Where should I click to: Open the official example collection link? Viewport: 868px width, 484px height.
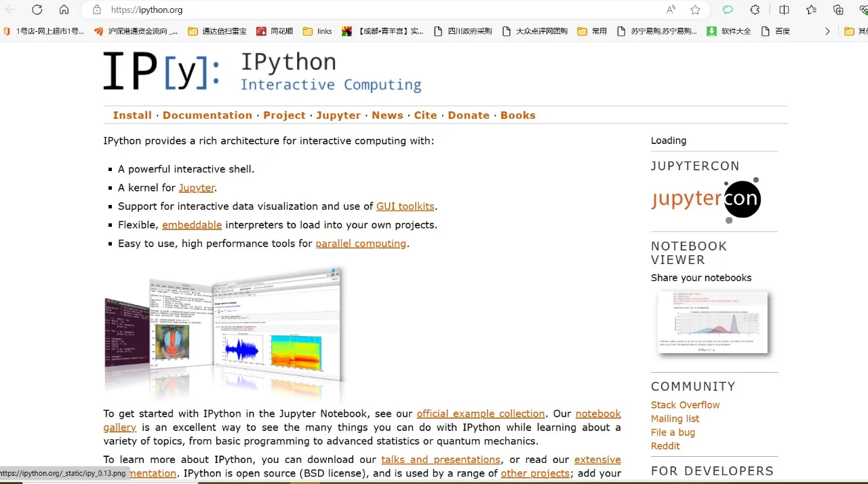point(481,413)
